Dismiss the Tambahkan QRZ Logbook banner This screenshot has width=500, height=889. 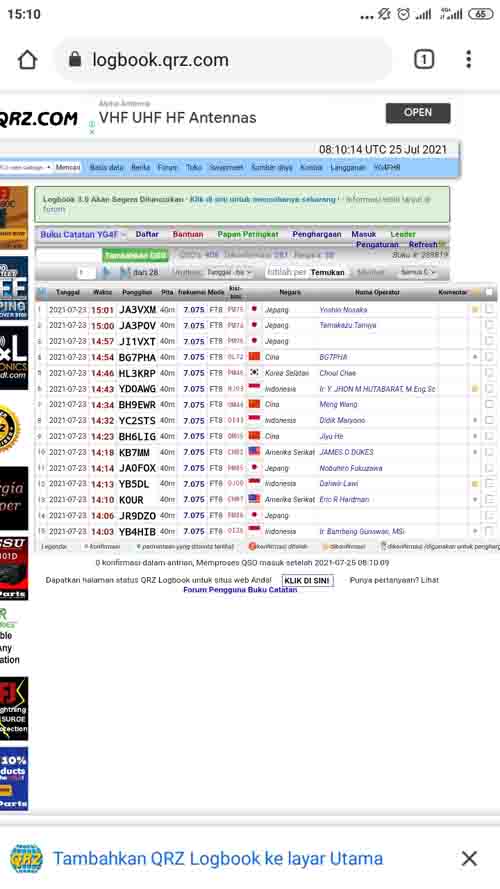click(469, 858)
